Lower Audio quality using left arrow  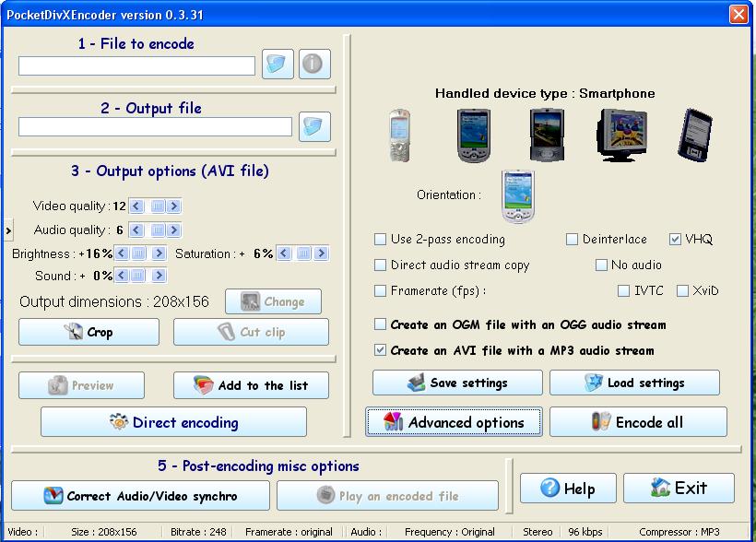tap(136, 230)
